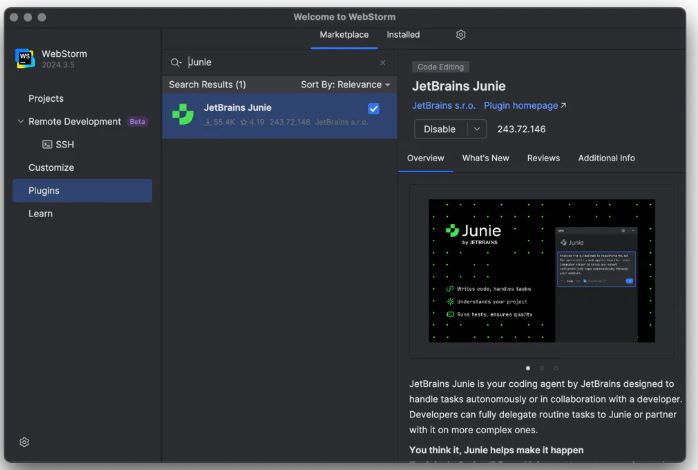Select Projects in the sidebar
Image resolution: width=698 pixels, height=470 pixels.
[46, 98]
